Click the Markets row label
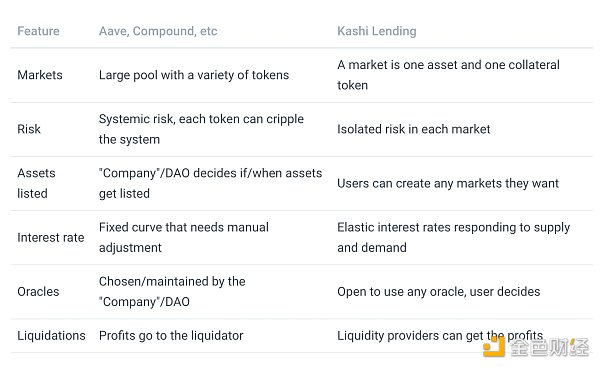Viewport: 600px width, 368px height. 40,75
